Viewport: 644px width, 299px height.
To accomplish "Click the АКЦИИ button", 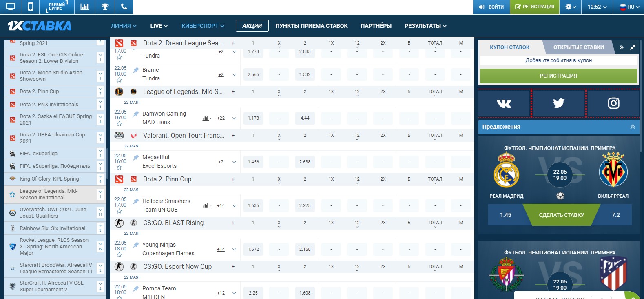I will [252, 26].
